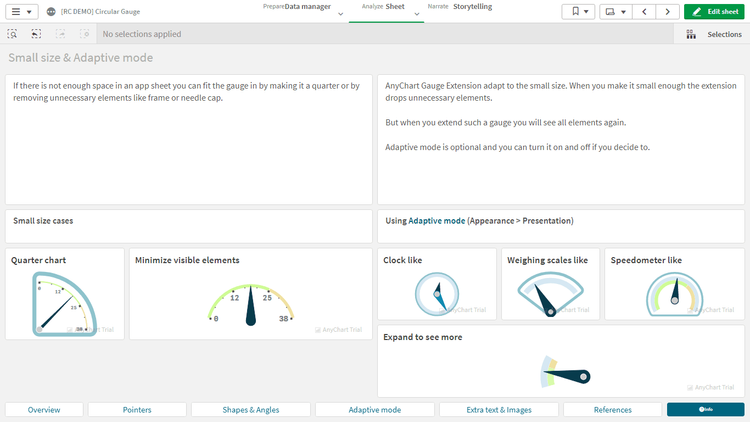Go to the Pointers sheet button
Screen dimensions: 750x422
137,410
